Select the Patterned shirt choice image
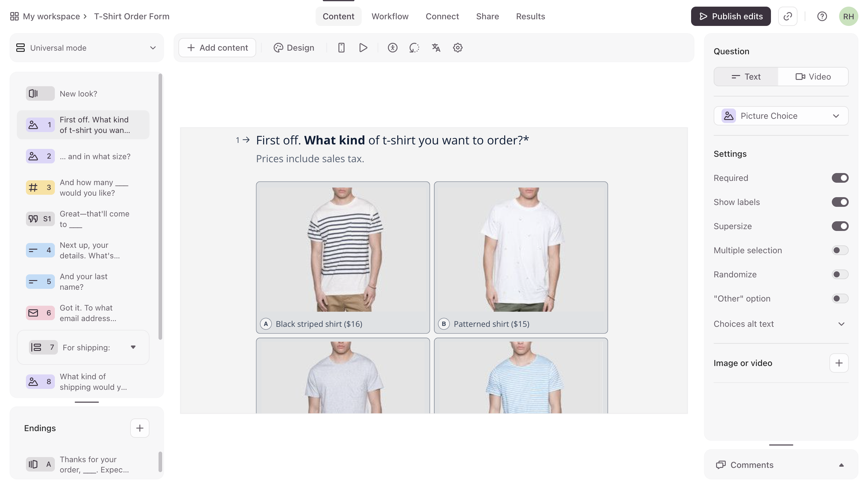 point(520,249)
